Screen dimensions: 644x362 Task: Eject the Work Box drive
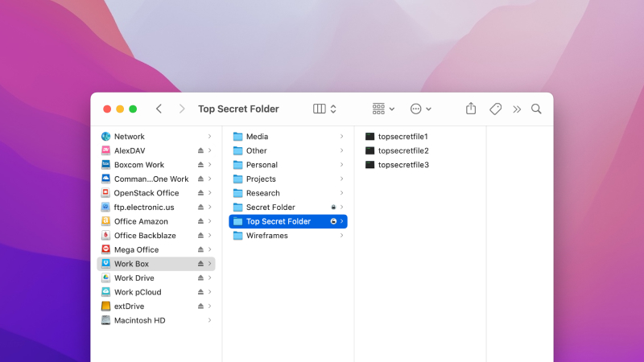(200, 264)
